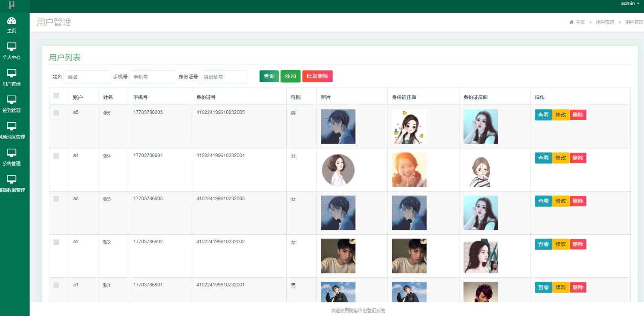Check the checkbox for account a3
This screenshot has height=316, width=644.
point(56,199)
